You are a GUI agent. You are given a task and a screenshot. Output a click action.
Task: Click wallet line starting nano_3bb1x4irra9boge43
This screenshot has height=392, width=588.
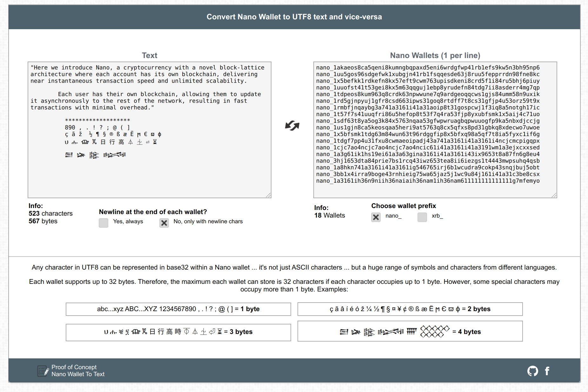[428, 174]
